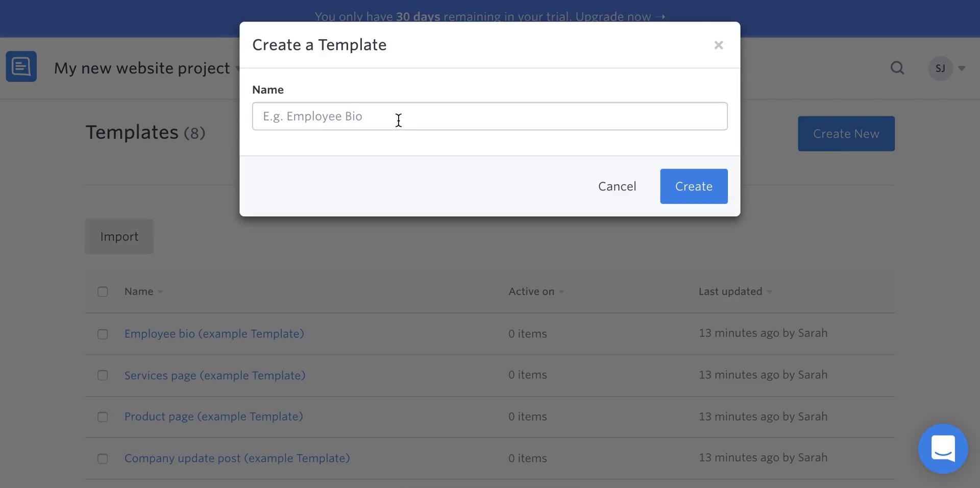
Task: Select last updated text in Company update row
Action: click(763, 457)
